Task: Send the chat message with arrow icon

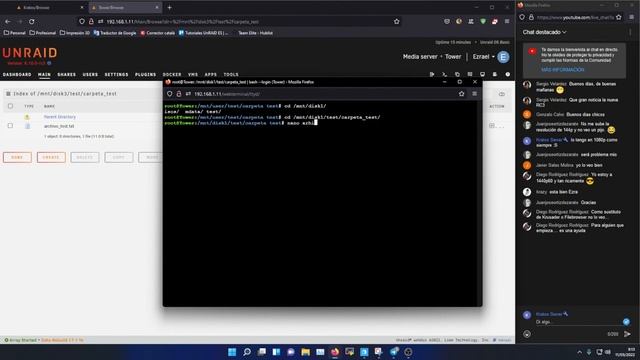Action: coord(627,334)
